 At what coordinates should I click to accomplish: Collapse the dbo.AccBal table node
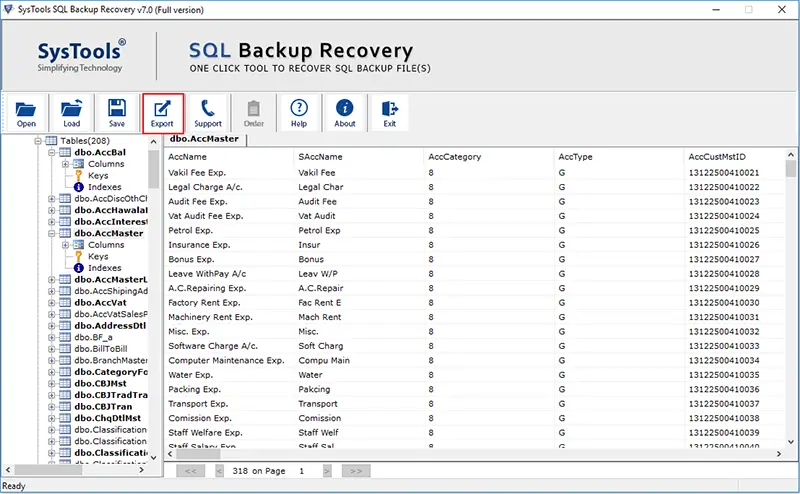pyautogui.click(x=52, y=153)
